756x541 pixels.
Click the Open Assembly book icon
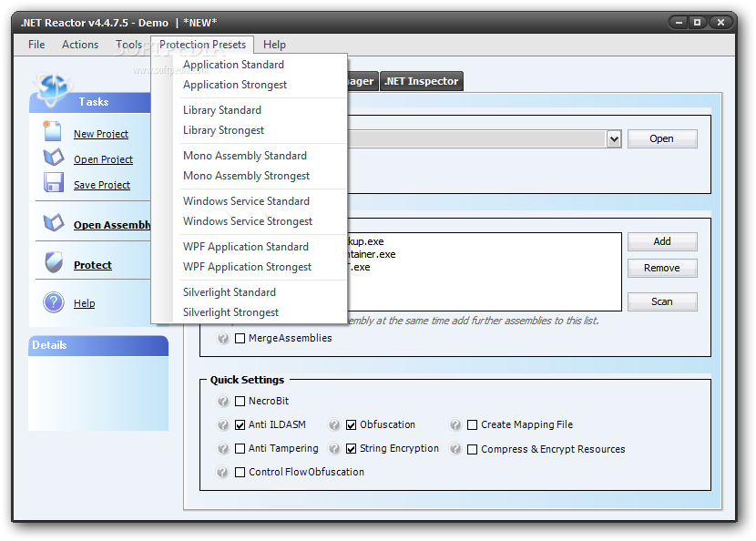(54, 222)
